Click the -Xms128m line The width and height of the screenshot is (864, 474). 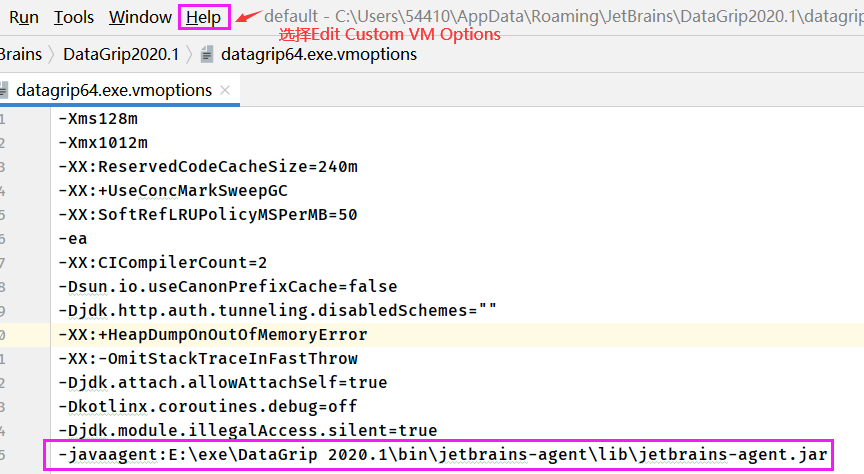98,118
